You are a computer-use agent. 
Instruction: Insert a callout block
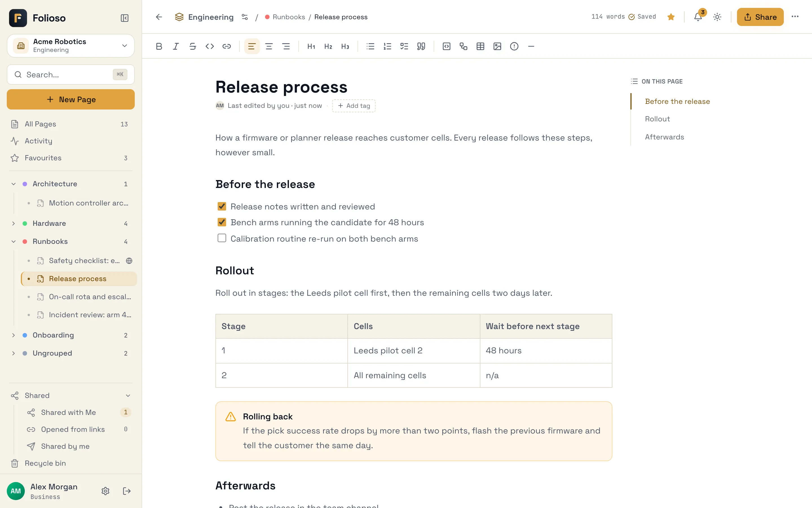coord(514,46)
